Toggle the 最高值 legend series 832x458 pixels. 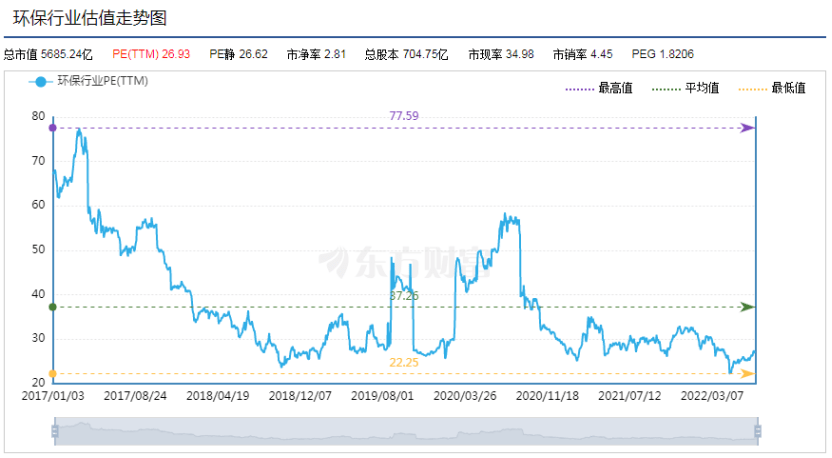tap(598, 89)
